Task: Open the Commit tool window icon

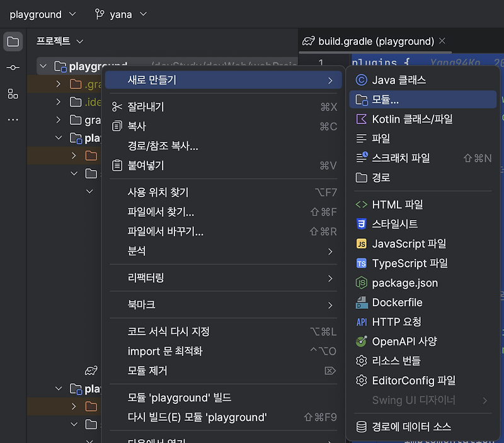Action: click(13, 68)
